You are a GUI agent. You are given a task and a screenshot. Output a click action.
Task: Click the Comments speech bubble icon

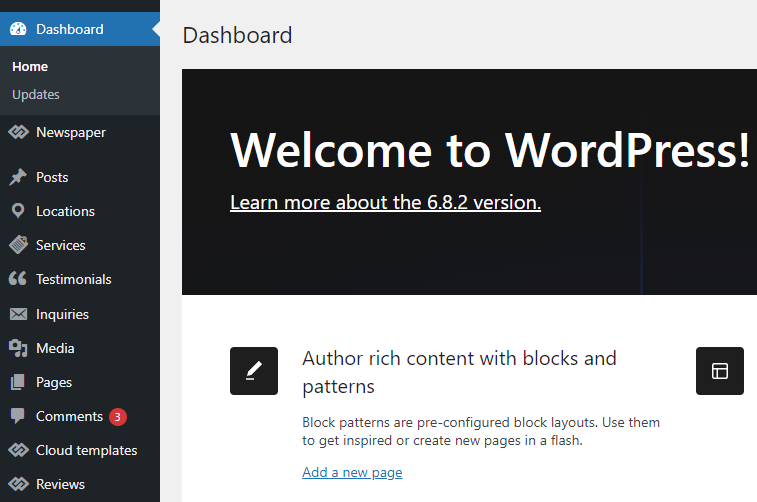[18, 416]
